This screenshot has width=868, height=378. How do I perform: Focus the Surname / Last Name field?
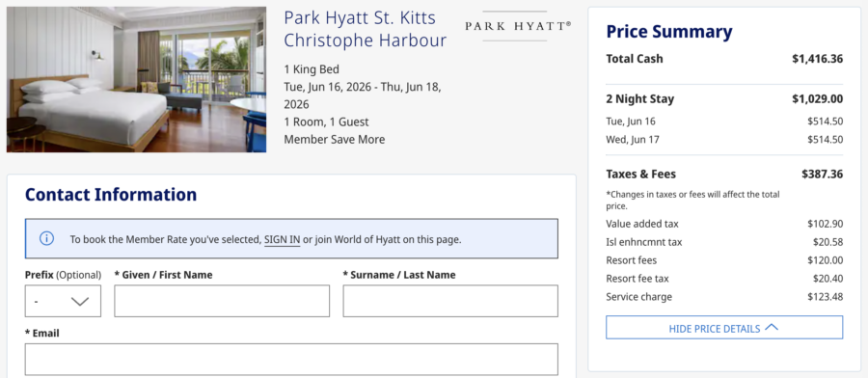450,301
